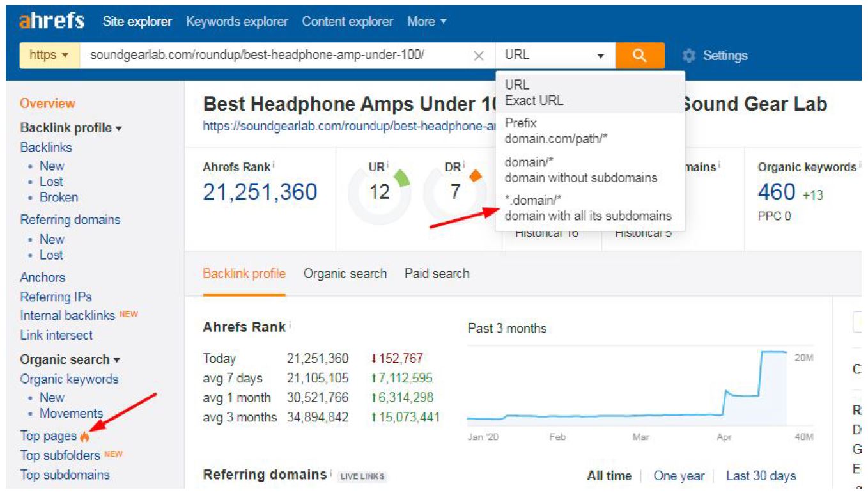Clear the URL field with the X icon
868x495 pixels.
pyautogui.click(x=478, y=56)
